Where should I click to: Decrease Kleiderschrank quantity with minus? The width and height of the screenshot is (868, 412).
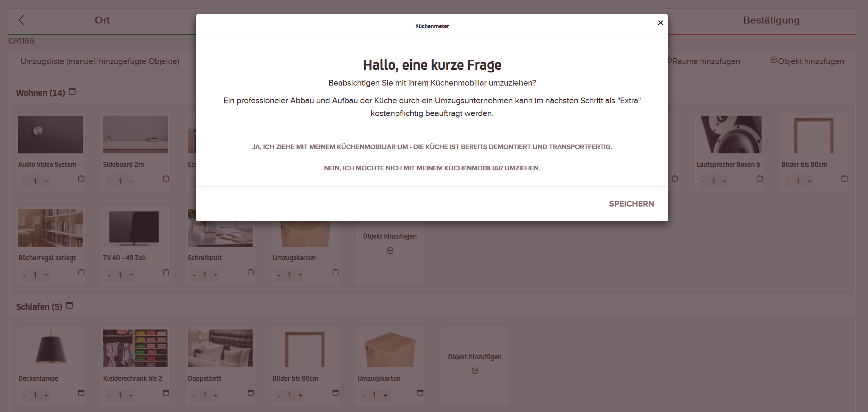[109, 396]
